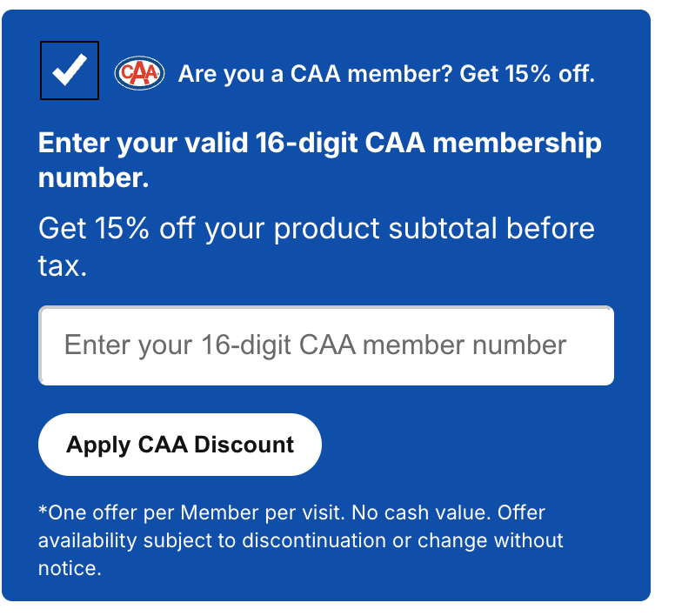Submit the CAA discount with Apply button
The width and height of the screenshot is (675, 616).
pos(180,445)
